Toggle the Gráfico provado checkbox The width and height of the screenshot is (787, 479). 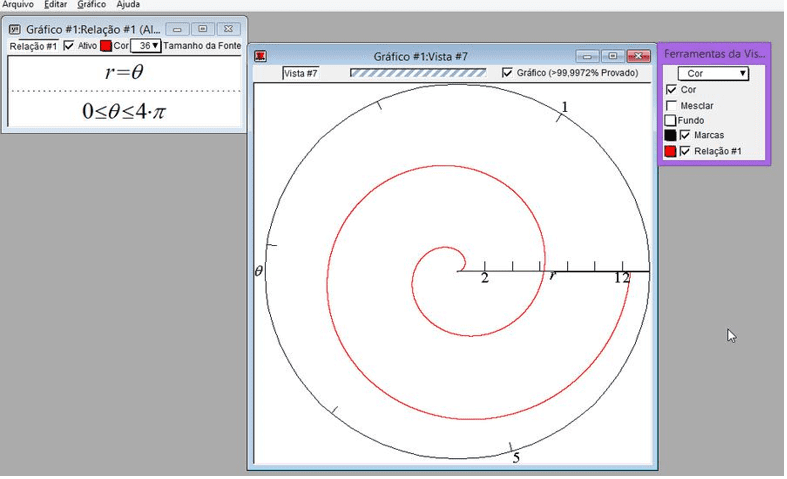coord(507,73)
